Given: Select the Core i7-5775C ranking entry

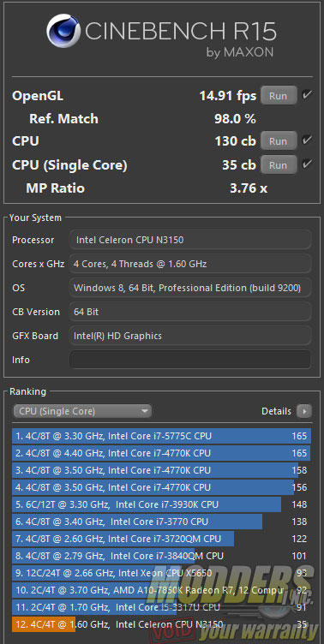Looking at the screenshot, I should point(162,436).
